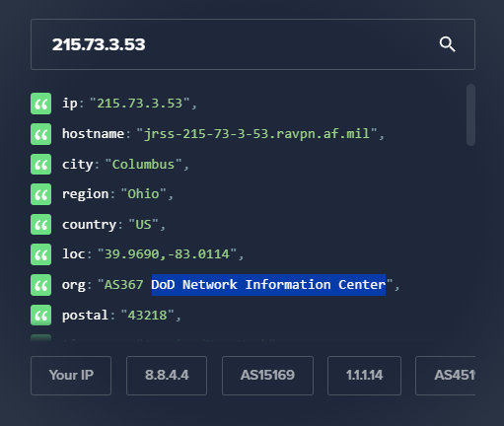Click the quote icon beside region field
Image resolution: width=504 pixels, height=426 pixels.
click(x=40, y=194)
